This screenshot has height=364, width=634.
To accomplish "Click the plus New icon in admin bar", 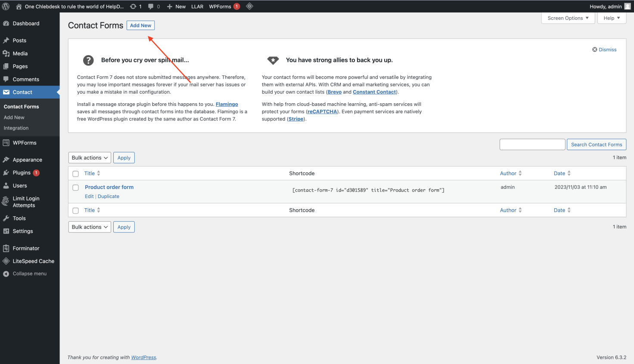I will 170,6.
